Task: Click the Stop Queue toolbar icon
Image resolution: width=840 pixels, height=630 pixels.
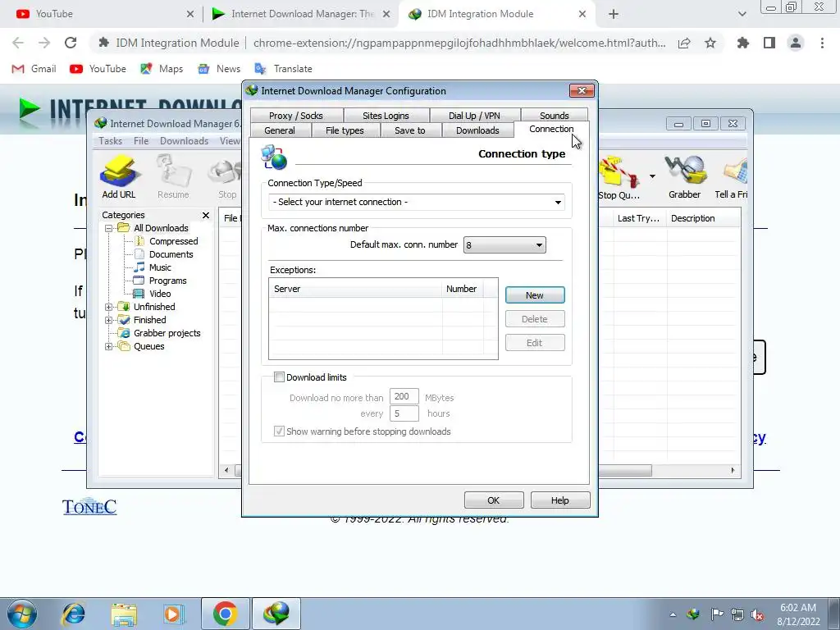Action: 619,178
